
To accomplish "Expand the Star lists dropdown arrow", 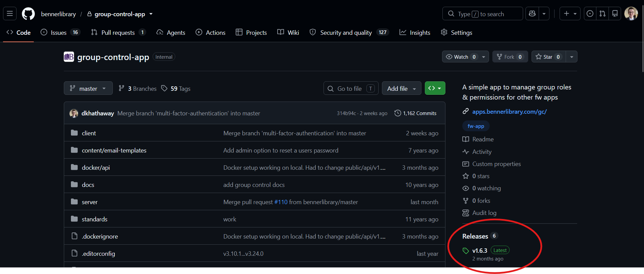I will tap(571, 57).
